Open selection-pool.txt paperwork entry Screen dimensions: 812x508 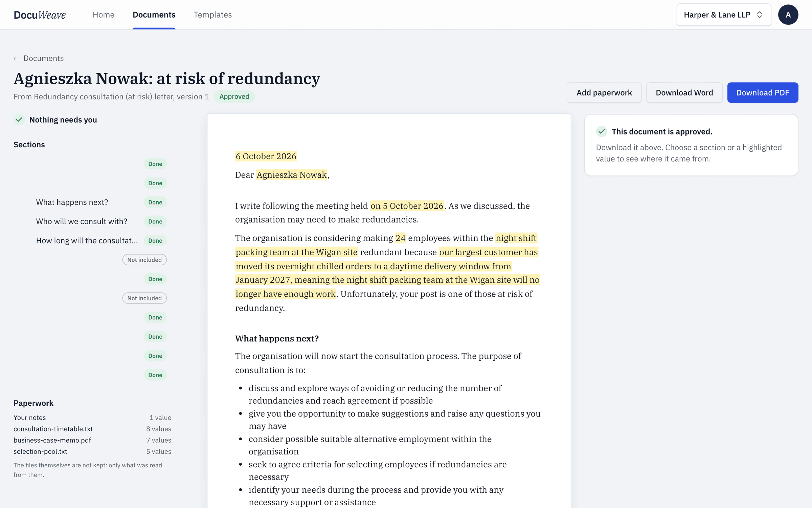pyautogui.click(x=92, y=451)
